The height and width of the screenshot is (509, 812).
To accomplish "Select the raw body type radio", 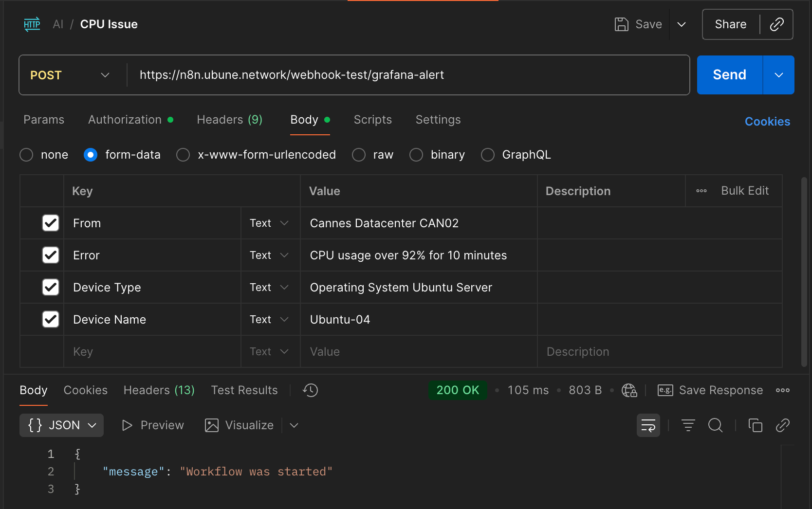I will 359,155.
